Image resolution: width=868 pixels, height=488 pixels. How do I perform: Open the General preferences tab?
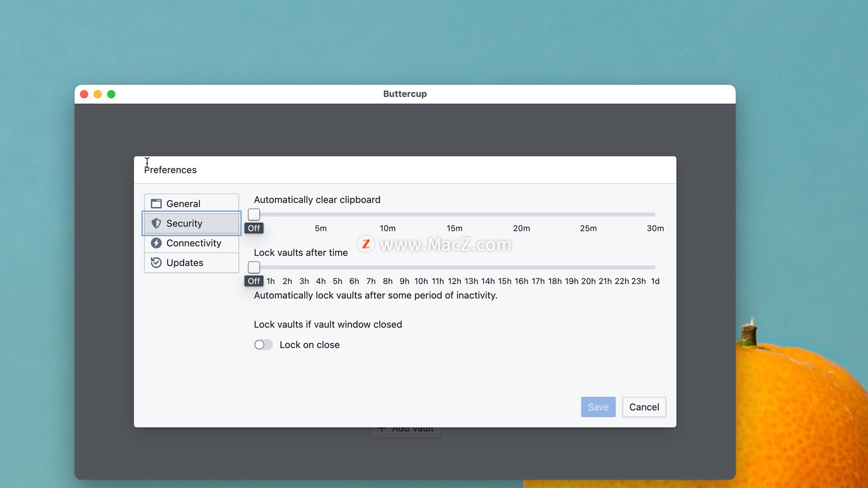191,204
